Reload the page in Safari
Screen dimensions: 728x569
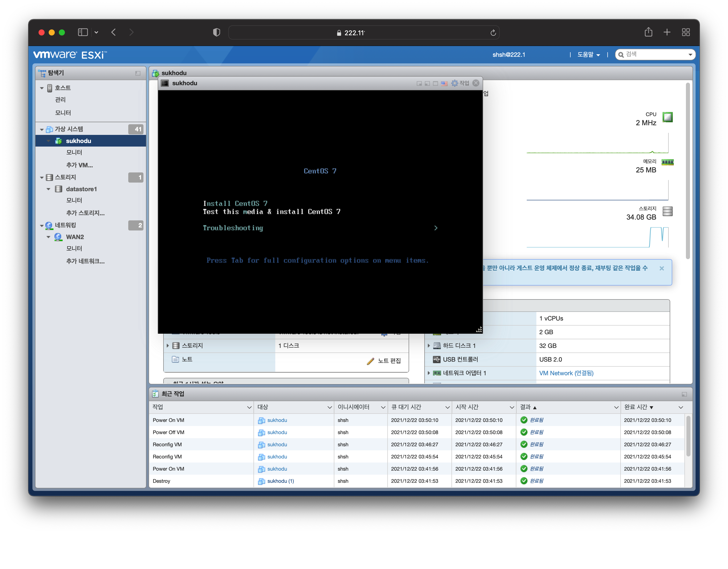[x=493, y=33]
